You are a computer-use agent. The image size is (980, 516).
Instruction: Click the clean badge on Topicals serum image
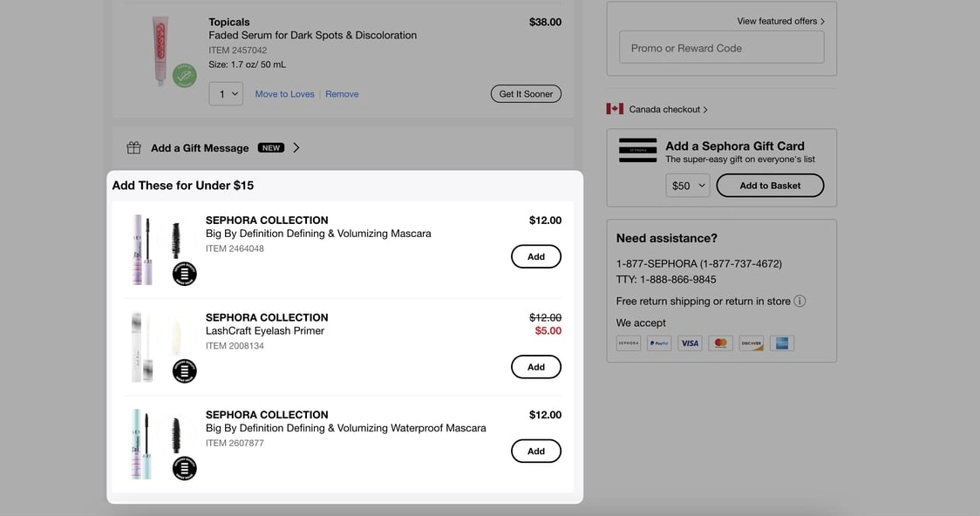184,76
